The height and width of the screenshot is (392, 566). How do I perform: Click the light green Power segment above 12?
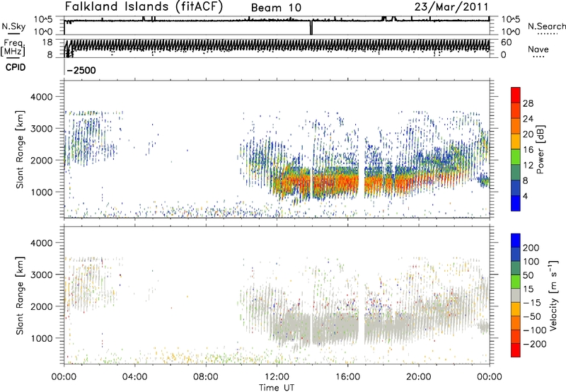tap(516, 156)
